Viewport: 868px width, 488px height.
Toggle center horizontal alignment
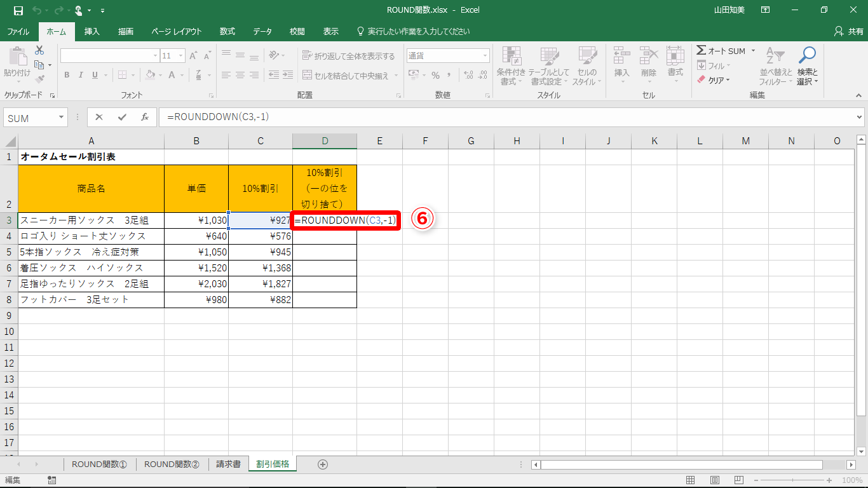(240, 75)
